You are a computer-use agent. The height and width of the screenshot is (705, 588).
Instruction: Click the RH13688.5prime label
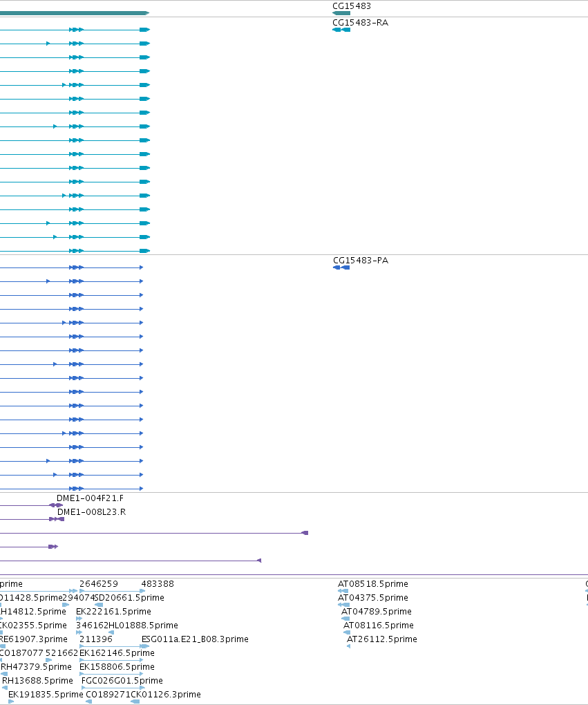click(37, 681)
